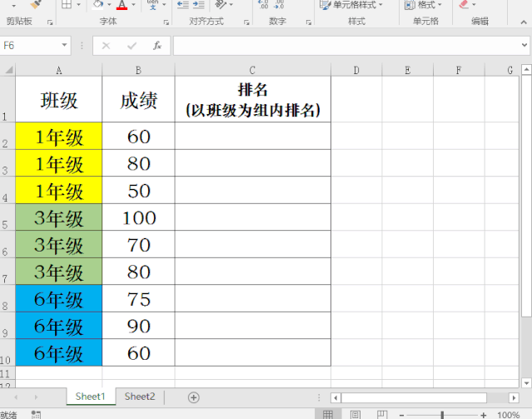
Task: Click zoom in plus button
Action: 484,415
